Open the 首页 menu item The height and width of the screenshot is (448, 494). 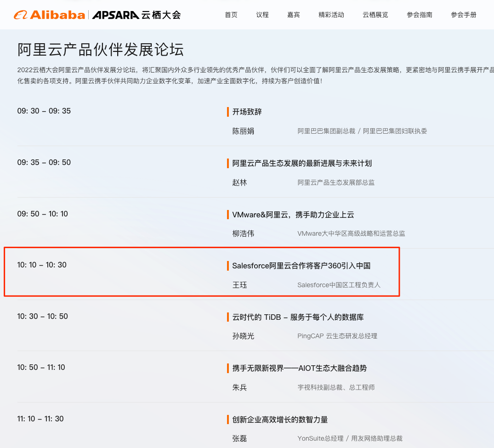(x=231, y=15)
